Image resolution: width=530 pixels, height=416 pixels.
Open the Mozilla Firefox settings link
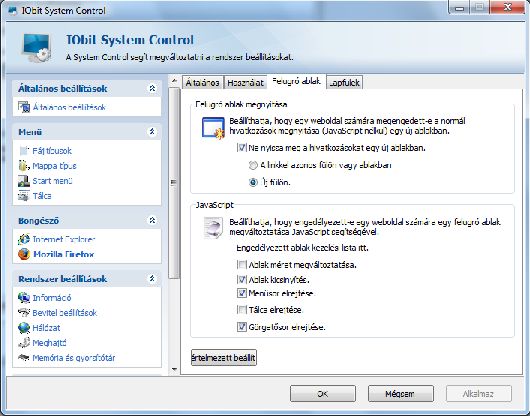coord(64,254)
